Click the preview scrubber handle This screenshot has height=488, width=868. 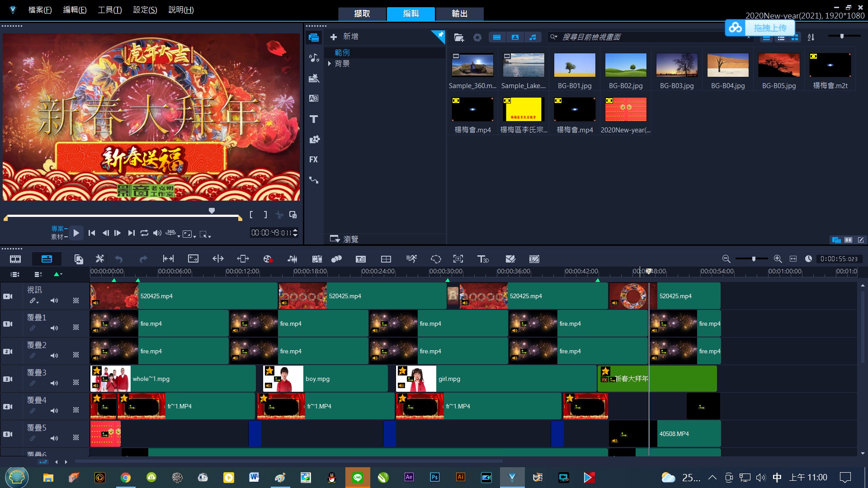tap(212, 211)
